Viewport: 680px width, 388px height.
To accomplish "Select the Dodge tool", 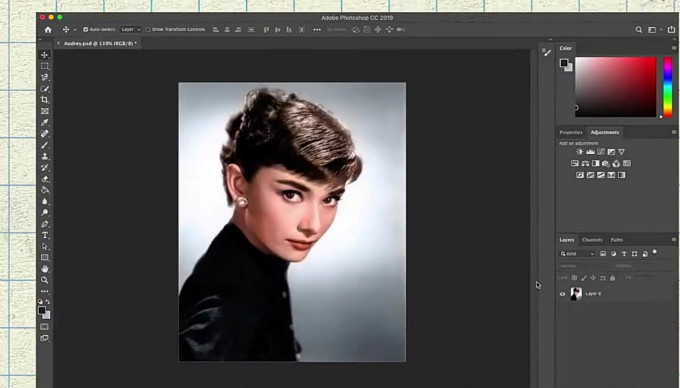I will [45, 213].
